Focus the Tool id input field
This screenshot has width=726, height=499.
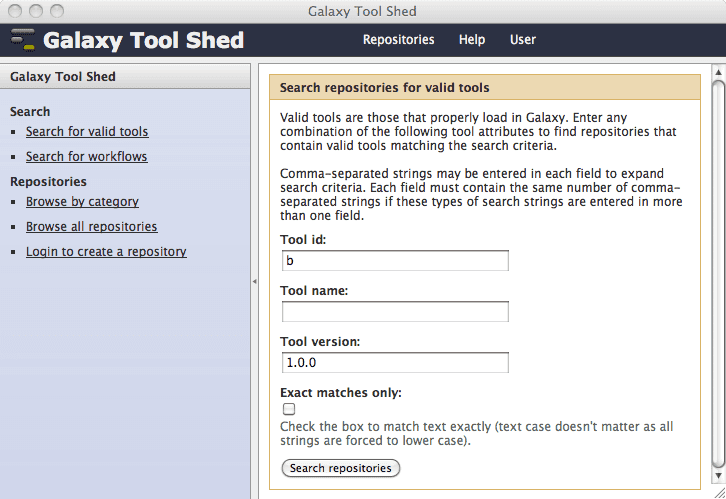tap(394, 261)
